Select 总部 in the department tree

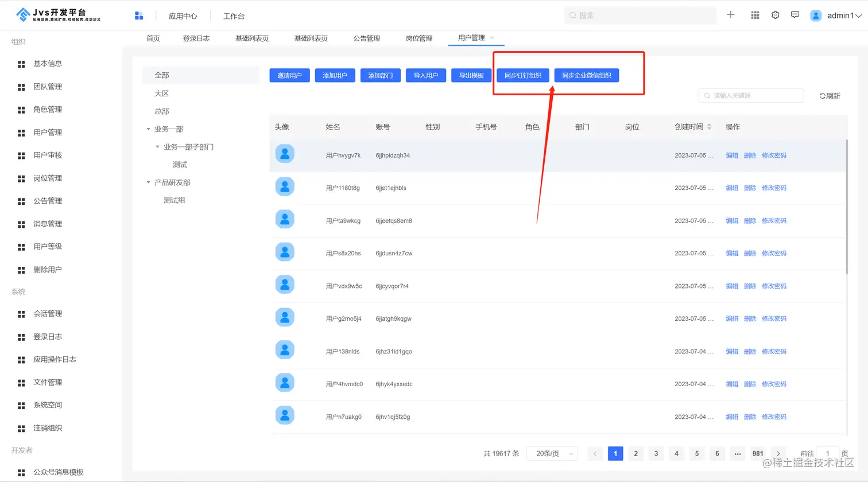click(x=162, y=111)
